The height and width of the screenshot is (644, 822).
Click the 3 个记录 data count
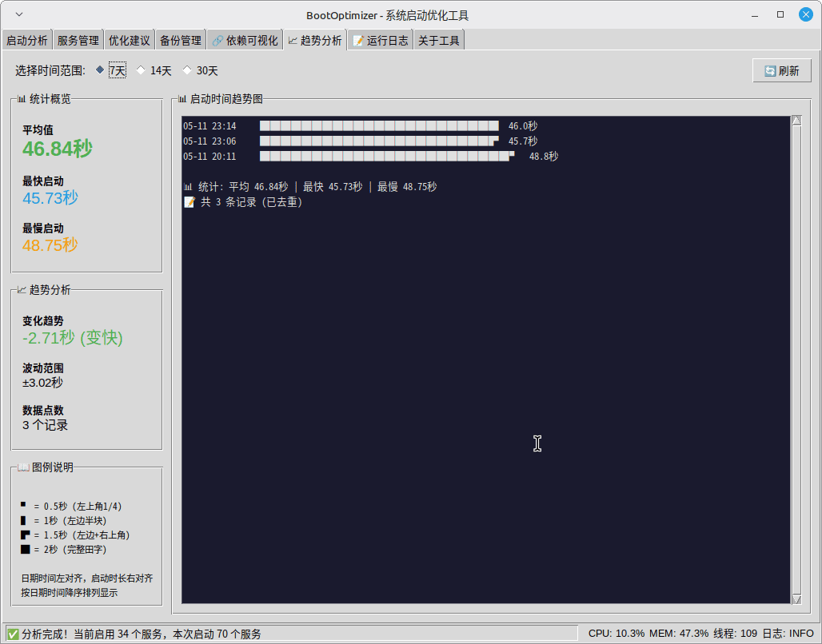pyautogui.click(x=45, y=425)
